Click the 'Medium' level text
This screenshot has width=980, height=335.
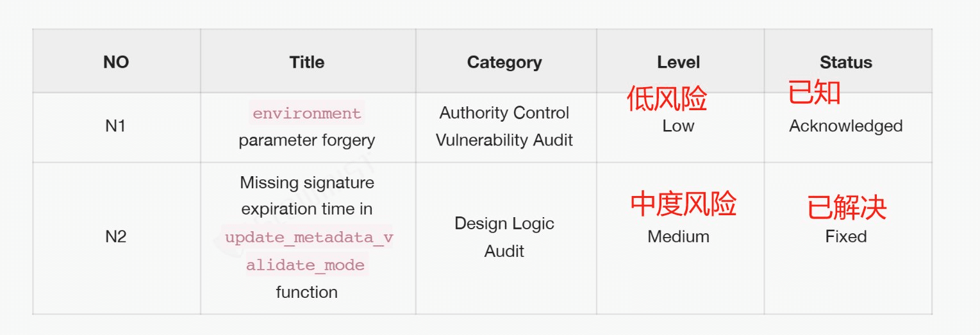coord(679,236)
